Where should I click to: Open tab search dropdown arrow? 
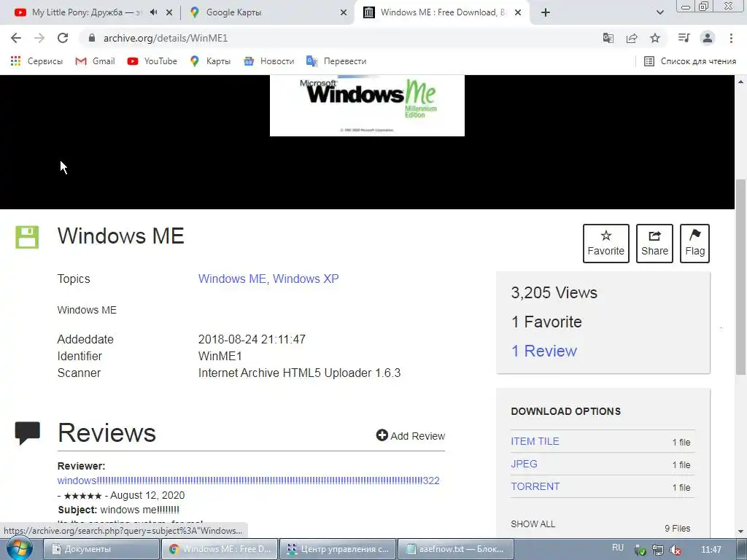click(660, 12)
